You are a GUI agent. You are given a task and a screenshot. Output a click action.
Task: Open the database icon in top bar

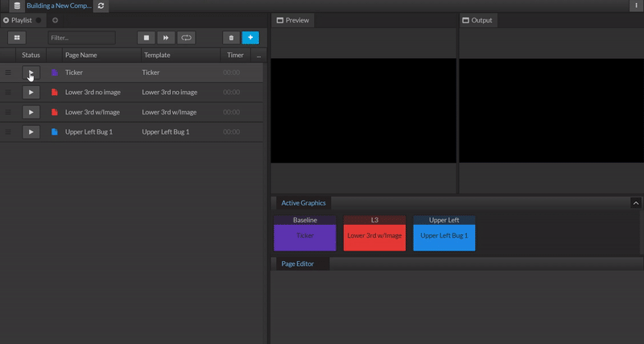(x=17, y=6)
